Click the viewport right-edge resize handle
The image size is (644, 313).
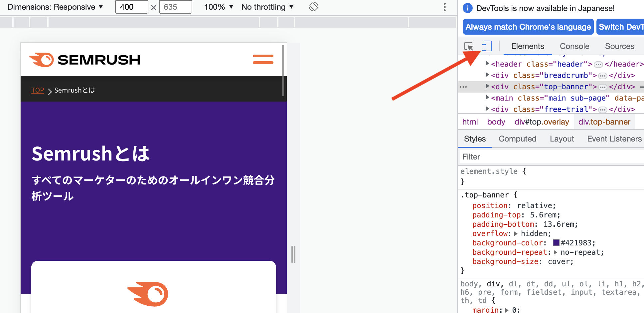click(293, 254)
